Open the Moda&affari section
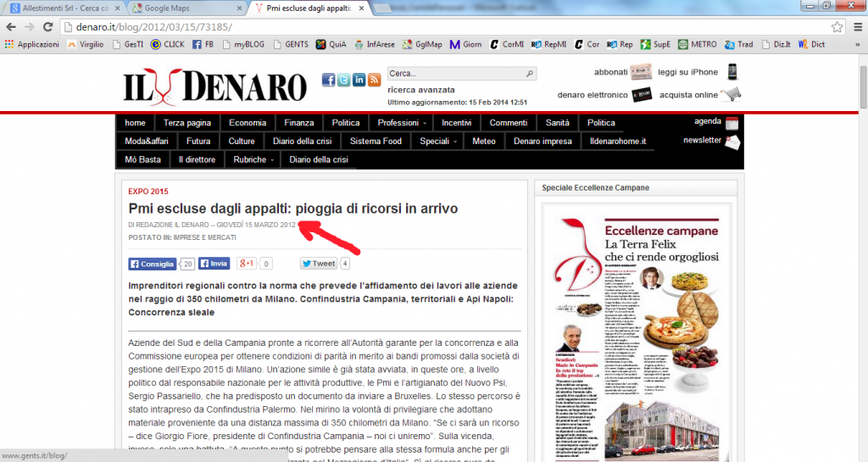 [x=147, y=141]
